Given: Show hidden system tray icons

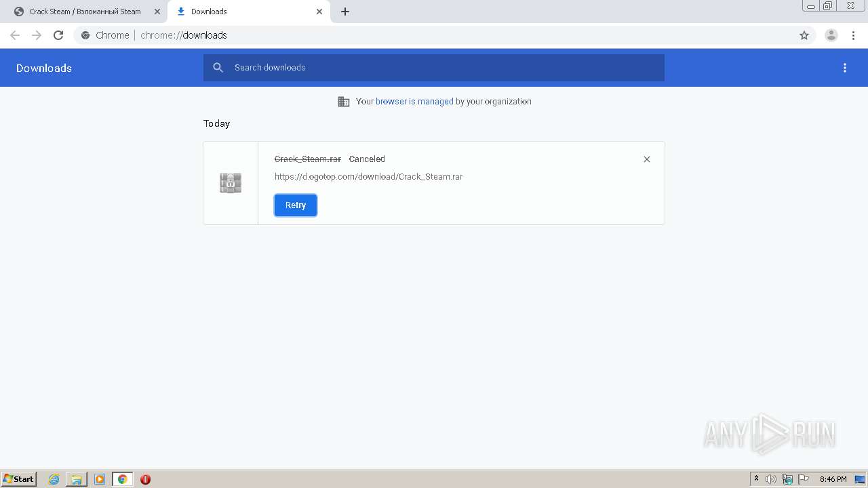Looking at the screenshot, I should click(757, 479).
